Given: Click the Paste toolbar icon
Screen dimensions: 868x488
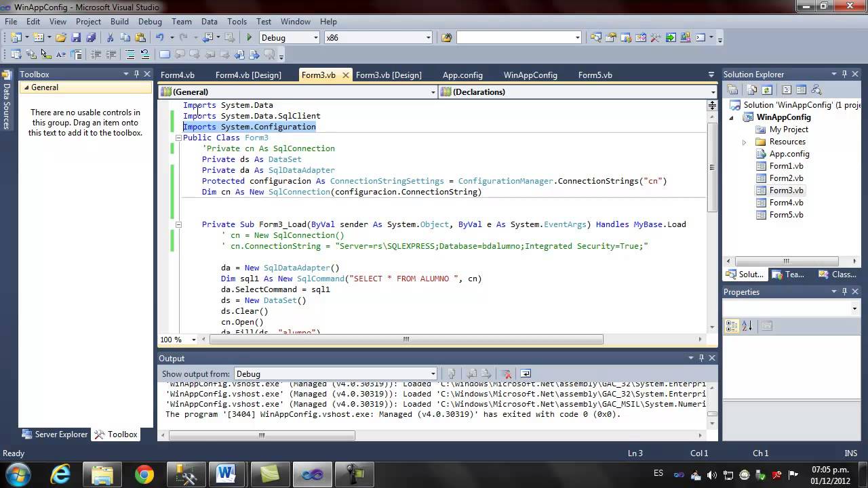Looking at the screenshot, I should tap(140, 37).
